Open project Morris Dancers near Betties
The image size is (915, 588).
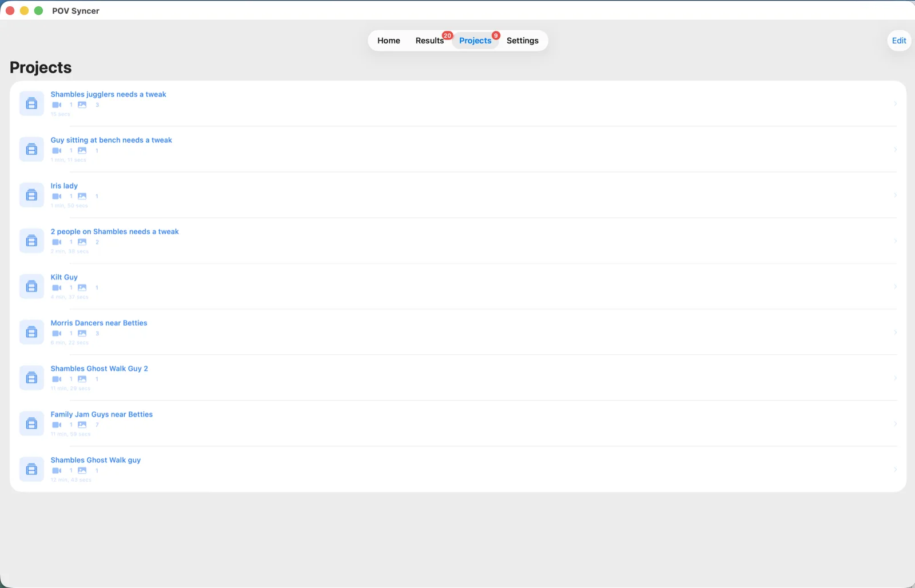99,323
